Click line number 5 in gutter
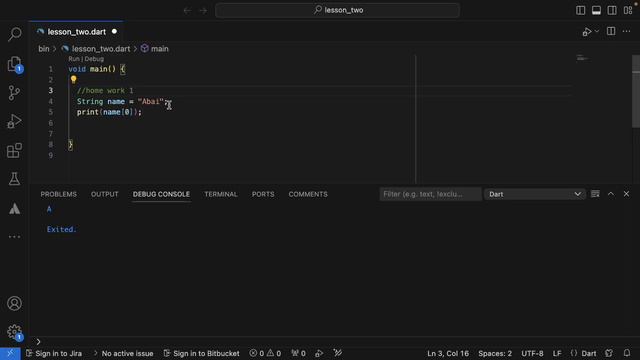640x360 pixels. [51, 112]
